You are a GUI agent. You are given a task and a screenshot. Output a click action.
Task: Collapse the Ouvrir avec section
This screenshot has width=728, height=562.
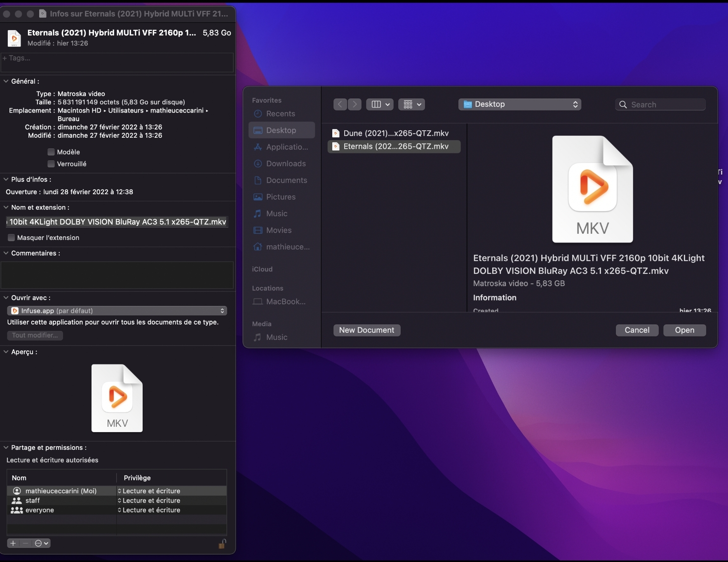[6, 298]
